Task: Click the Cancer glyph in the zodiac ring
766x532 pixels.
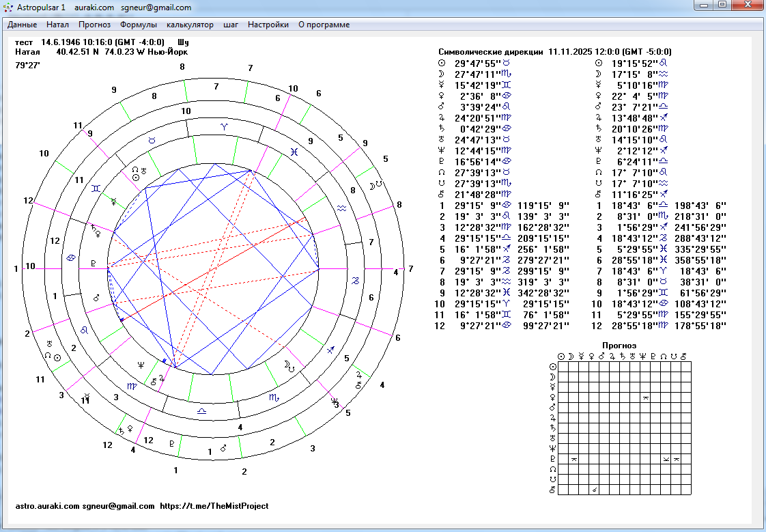Action: [x=70, y=258]
